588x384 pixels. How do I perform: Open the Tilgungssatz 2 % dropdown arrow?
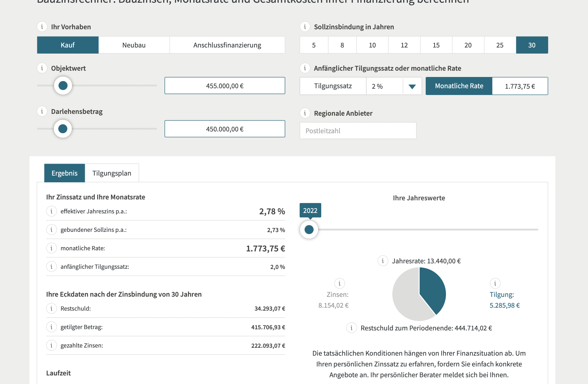coord(412,86)
